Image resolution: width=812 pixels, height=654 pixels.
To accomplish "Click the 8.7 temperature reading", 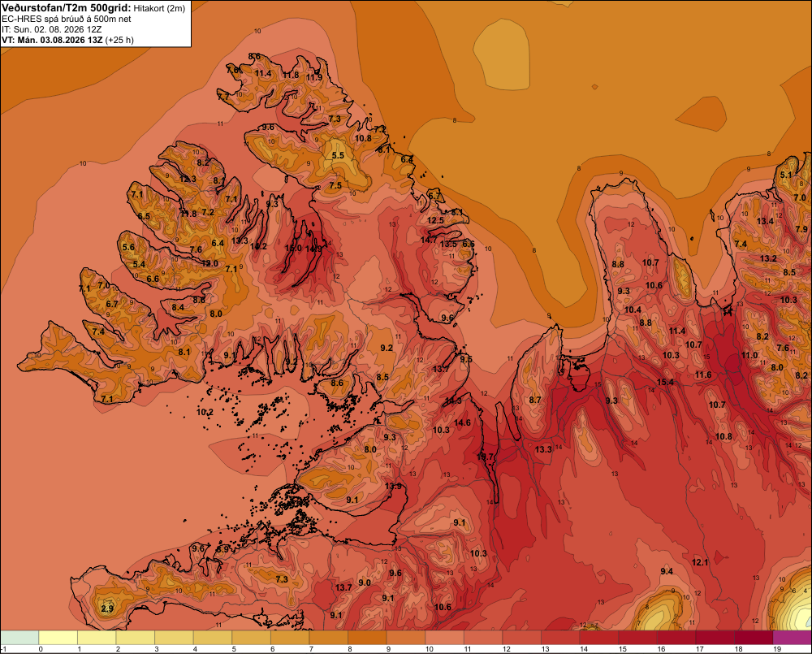I will click(x=535, y=400).
